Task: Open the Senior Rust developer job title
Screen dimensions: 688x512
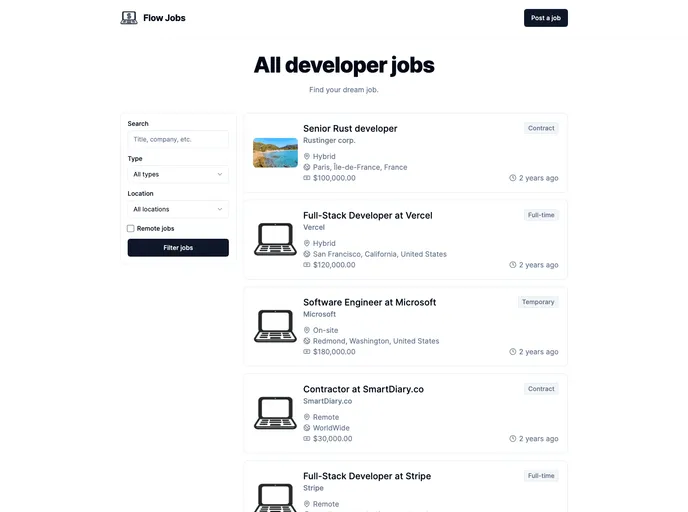Action: point(350,129)
